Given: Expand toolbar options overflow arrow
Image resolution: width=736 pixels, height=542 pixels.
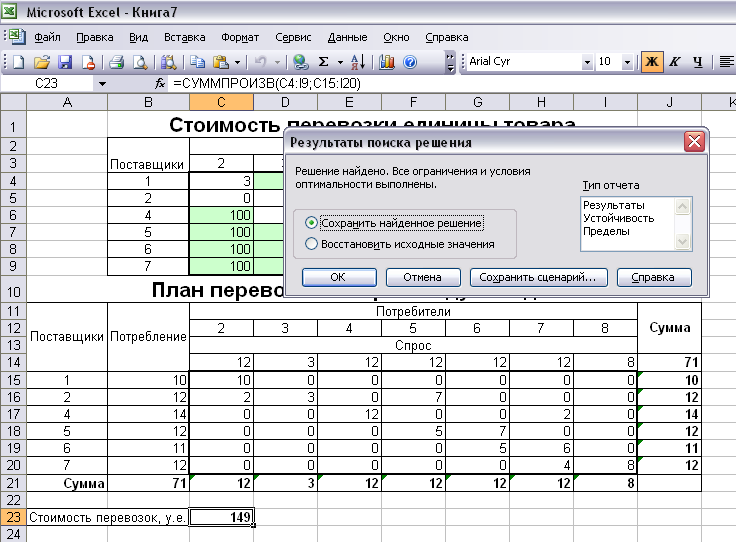Looking at the screenshot, I should pos(450,62).
